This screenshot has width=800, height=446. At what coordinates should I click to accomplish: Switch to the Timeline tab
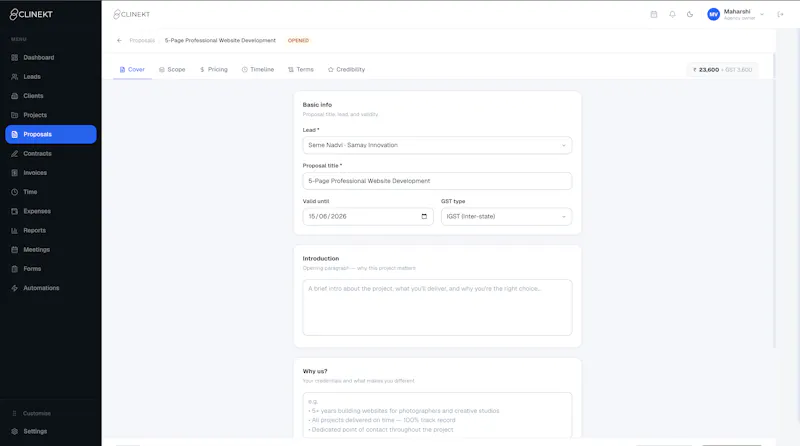[258, 69]
